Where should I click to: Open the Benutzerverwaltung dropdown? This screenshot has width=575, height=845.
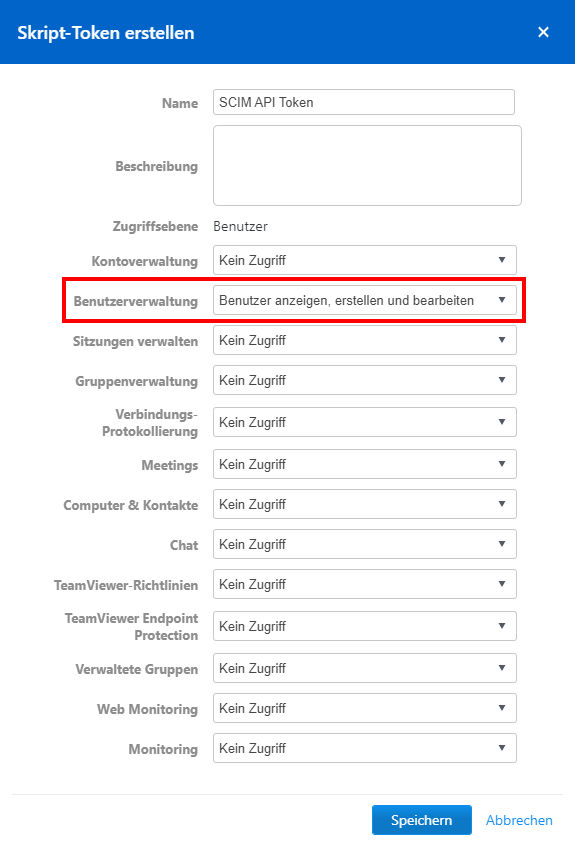[365, 300]
